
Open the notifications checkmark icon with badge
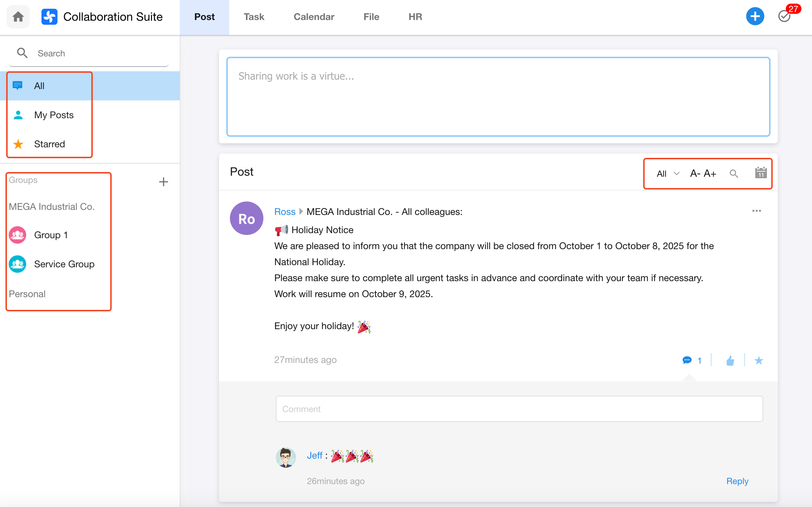pyautogui.click(x=785, y=16)
